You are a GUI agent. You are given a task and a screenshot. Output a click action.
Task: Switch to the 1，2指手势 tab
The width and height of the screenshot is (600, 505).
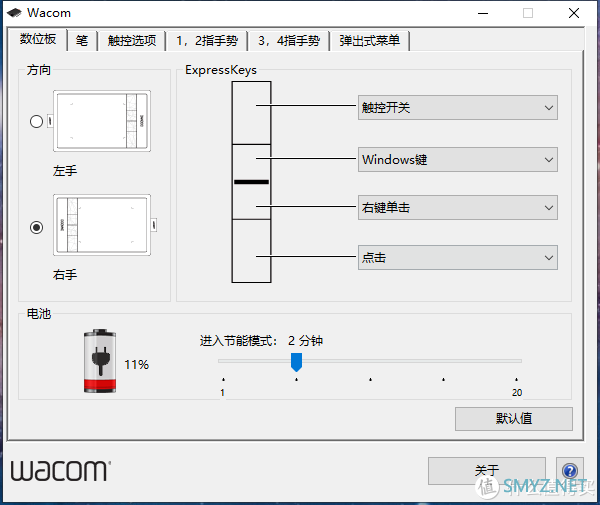[x=207, y=41]
